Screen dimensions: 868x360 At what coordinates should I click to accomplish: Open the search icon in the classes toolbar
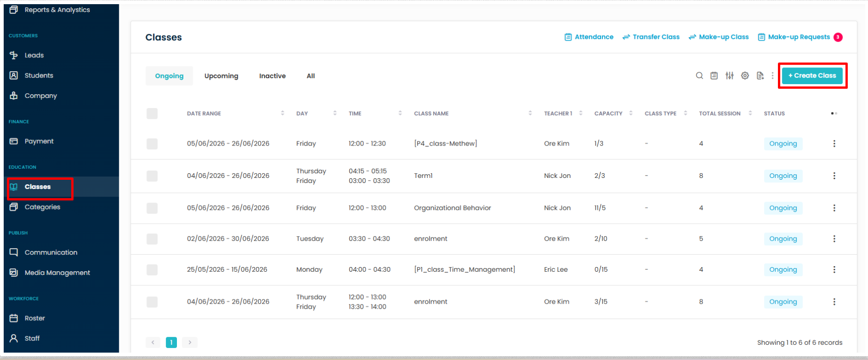click(x=699, y=76)
